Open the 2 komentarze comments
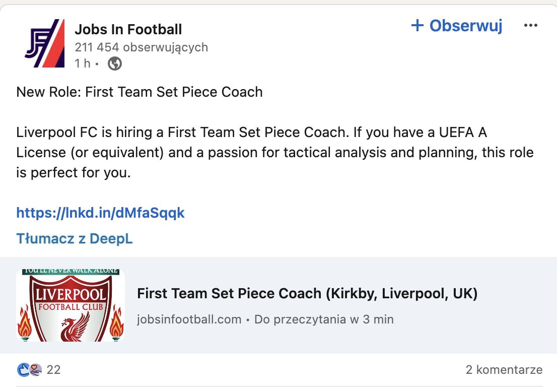Image resolution: width=557 pixels, height=392 pixels. (504, 370)
